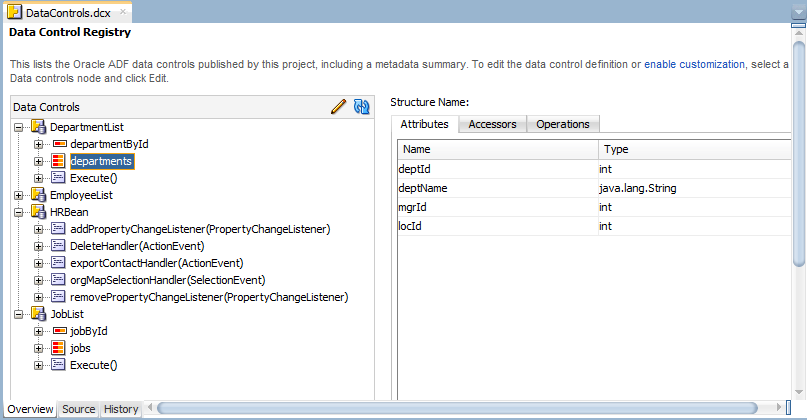Select the DataControls.dcx file tab
The width and height of the screenshot is (807, 420).
pyautogui.click(x=68, y=12)
